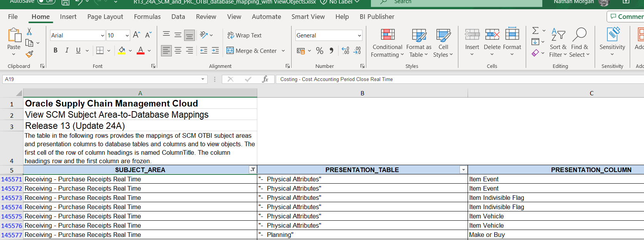
Task: Expand the Merge & Center dropdown arrow
Action: (283, 51)
